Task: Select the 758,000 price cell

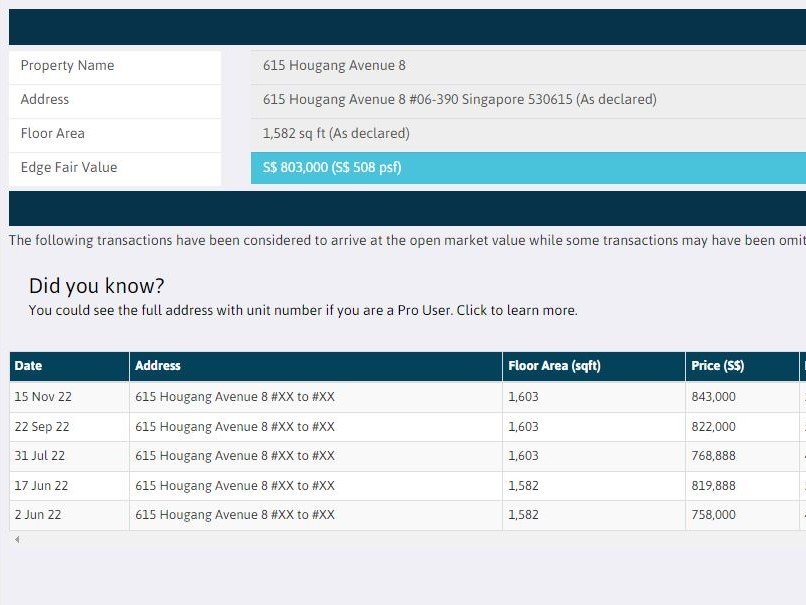Action: [713, 515]
